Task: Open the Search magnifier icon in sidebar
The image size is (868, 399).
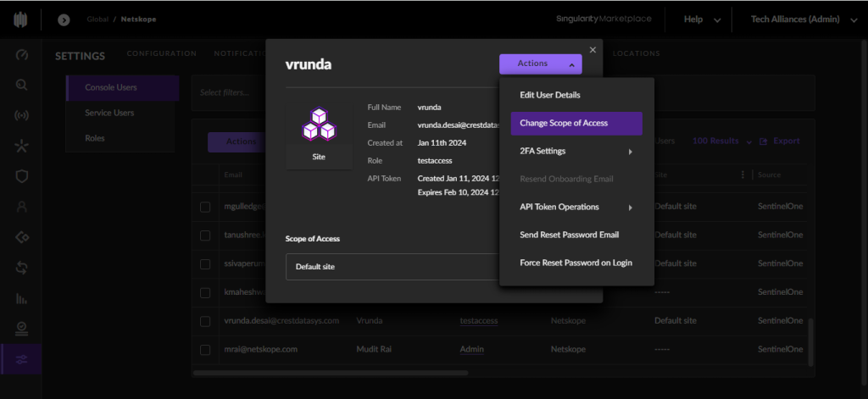Action: point(21,86)
